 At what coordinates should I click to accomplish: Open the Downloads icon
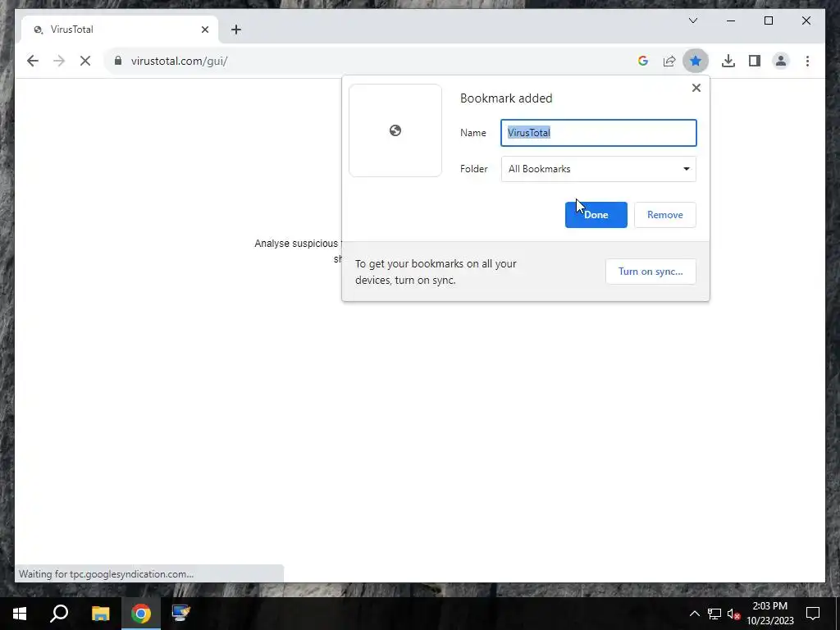tap(728, 61)
